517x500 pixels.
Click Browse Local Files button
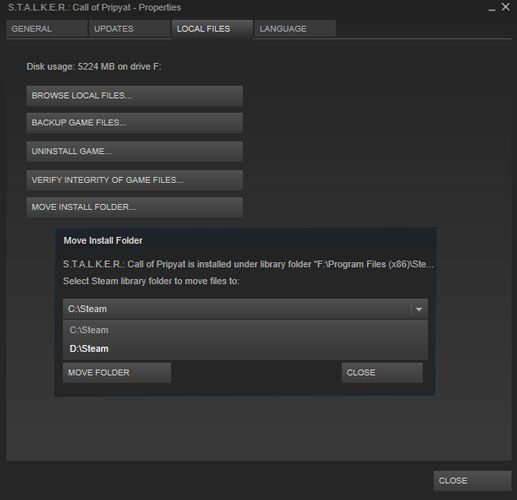pyautogui.click(x=135, y=96)
